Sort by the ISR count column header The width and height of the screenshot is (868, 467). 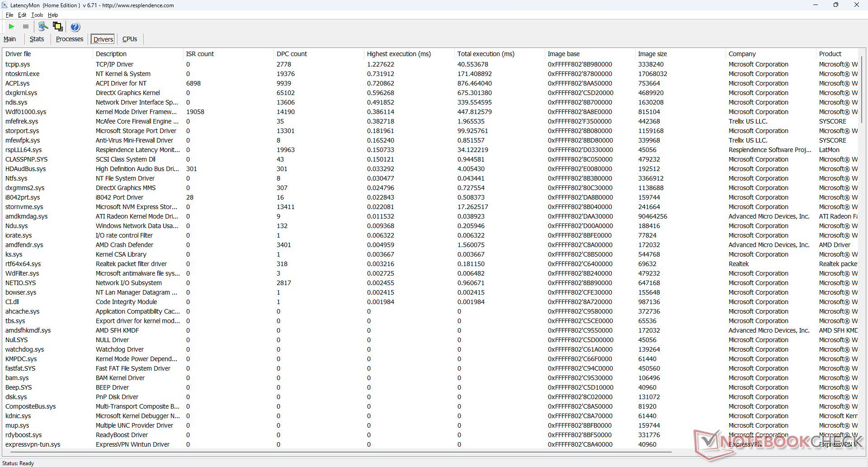click(228, 54)
